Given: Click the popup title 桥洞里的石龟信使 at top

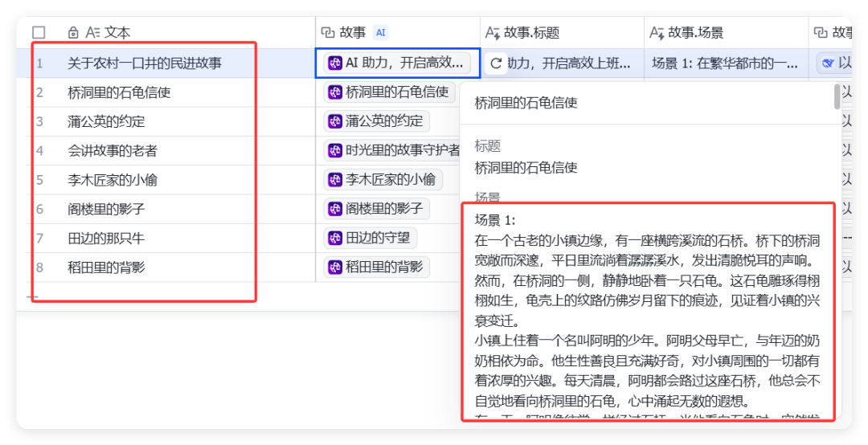Looking at the screenshot, I should point(526,103).
